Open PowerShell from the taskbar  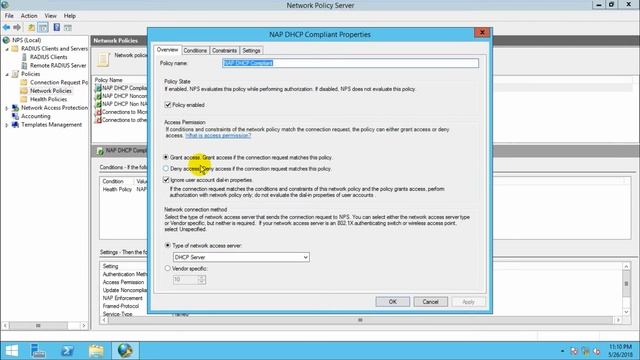(x=67, y=351)
